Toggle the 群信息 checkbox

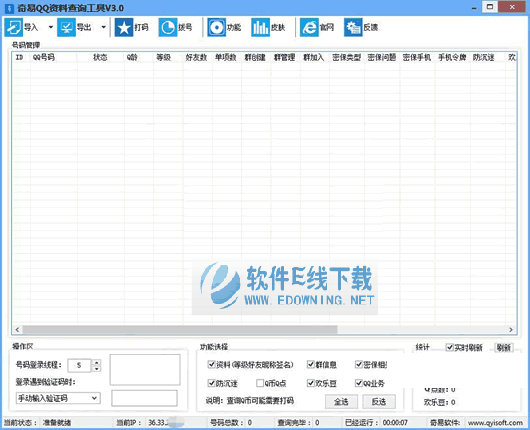tap(311, 364)
